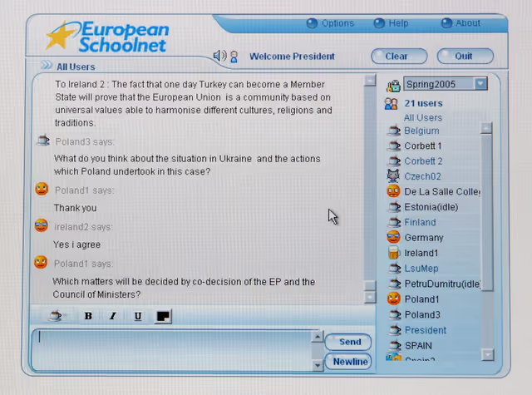The width and height of the screenshot is (532, 395).
Task: Click the sunglasses smiley icon beside Germany
Action: coord(393,237)
